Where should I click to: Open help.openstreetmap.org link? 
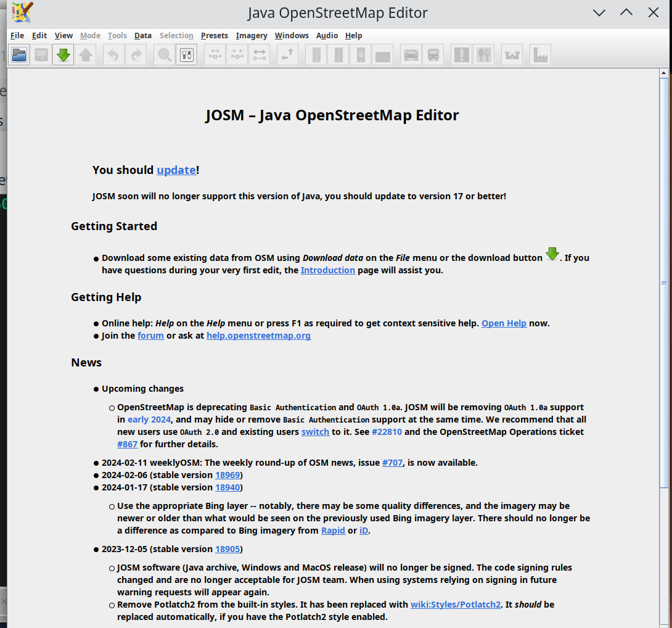(258, 336)
